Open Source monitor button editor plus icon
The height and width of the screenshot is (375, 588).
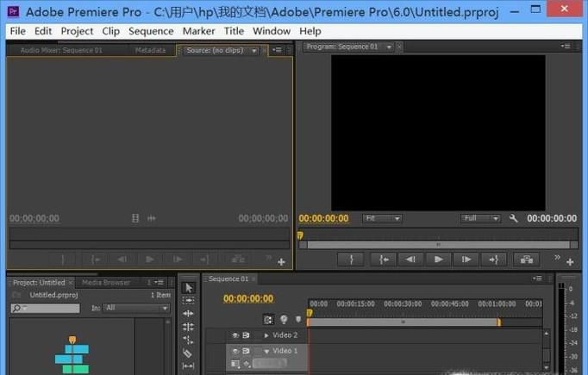pyautogui.click(x=281, y=262)
